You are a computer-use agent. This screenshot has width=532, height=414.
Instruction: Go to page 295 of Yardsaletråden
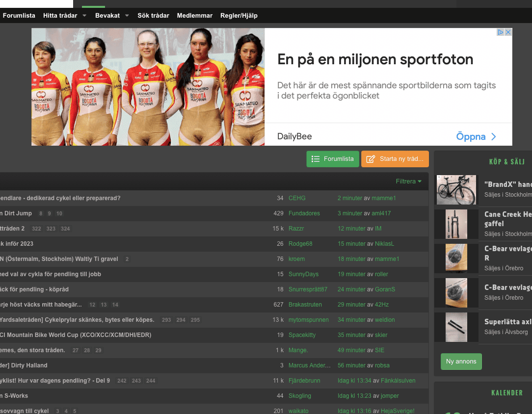pos(195,320)
